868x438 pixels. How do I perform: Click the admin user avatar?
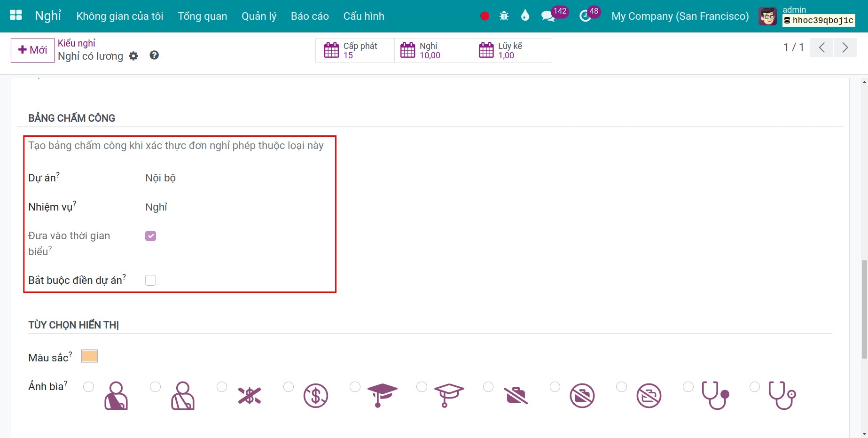click(768, 16)
